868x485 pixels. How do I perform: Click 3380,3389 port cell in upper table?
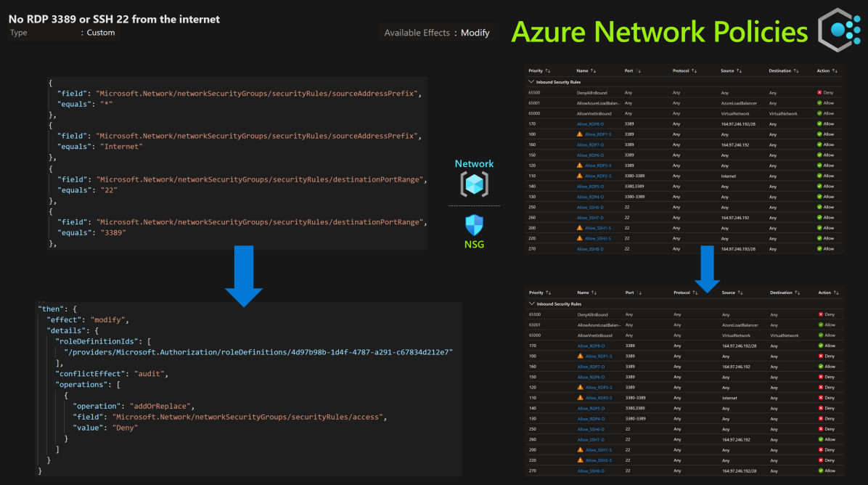tap(634, 186)
